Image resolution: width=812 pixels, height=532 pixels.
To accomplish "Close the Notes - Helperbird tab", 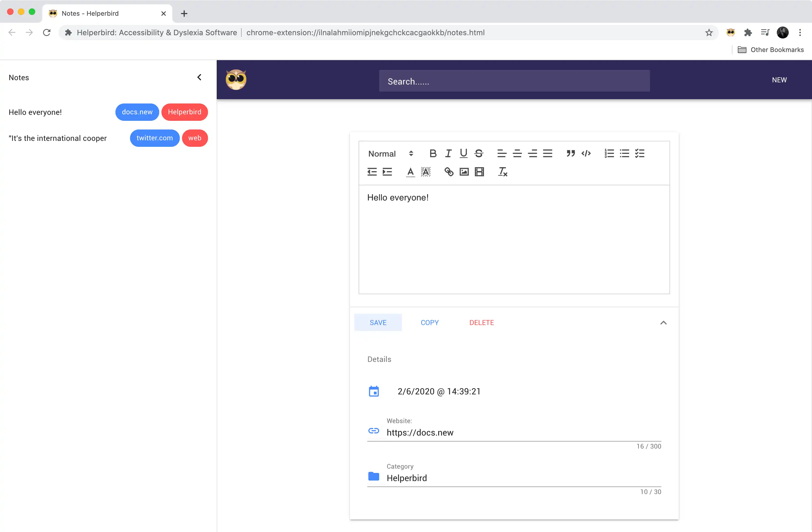I will [163, 13].
